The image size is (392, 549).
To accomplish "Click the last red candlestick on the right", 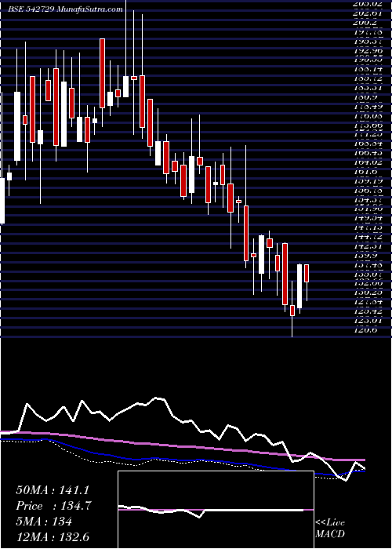I will point(307,273).
